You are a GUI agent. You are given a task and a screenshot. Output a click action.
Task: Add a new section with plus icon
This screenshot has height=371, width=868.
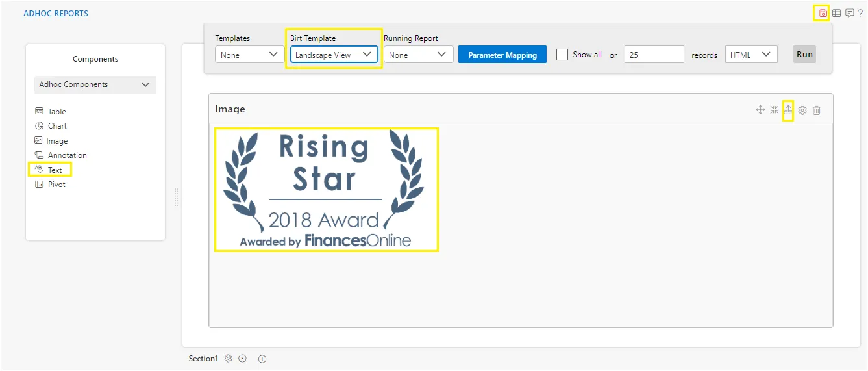262,359
